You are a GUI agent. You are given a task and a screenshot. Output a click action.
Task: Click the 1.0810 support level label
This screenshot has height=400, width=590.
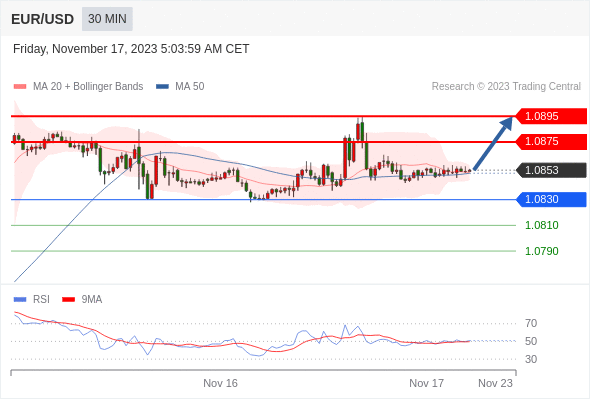(541, 225)
